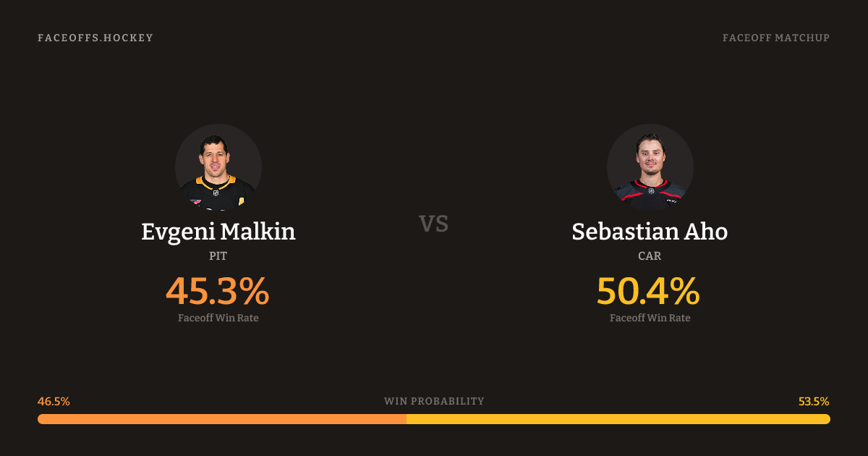Click the rounded right end of probability bar

[x=827, y=419]
